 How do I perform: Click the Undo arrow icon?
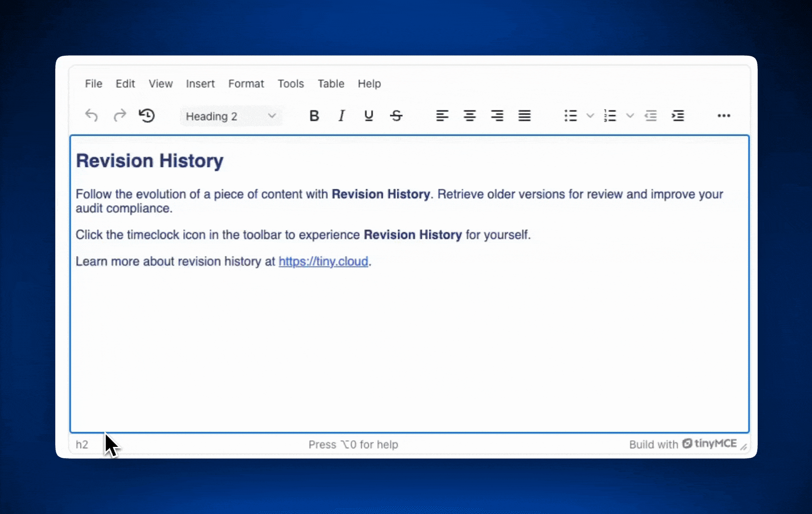click(x=91, y=116)
